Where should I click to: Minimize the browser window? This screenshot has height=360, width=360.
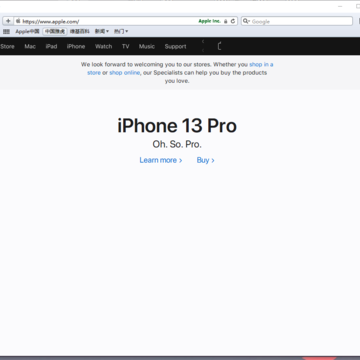point(340,6)
